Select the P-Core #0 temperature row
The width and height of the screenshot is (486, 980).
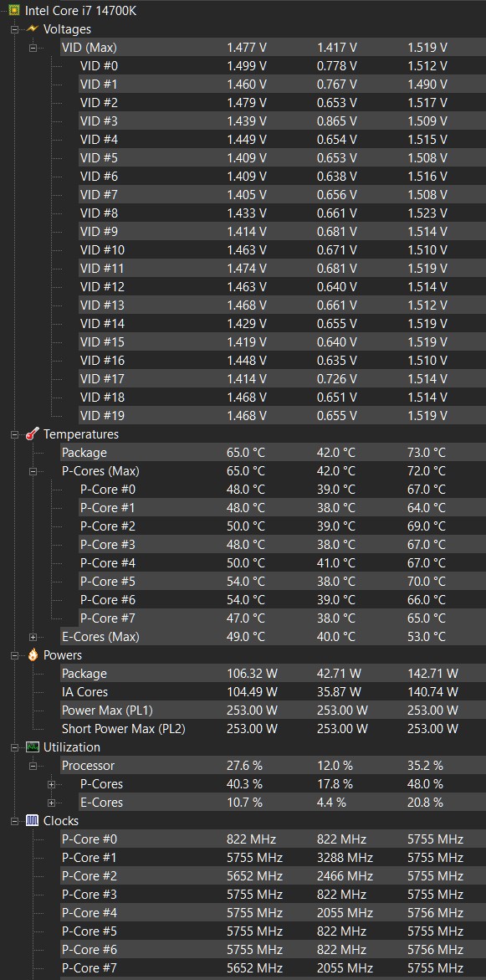point(283,490)
